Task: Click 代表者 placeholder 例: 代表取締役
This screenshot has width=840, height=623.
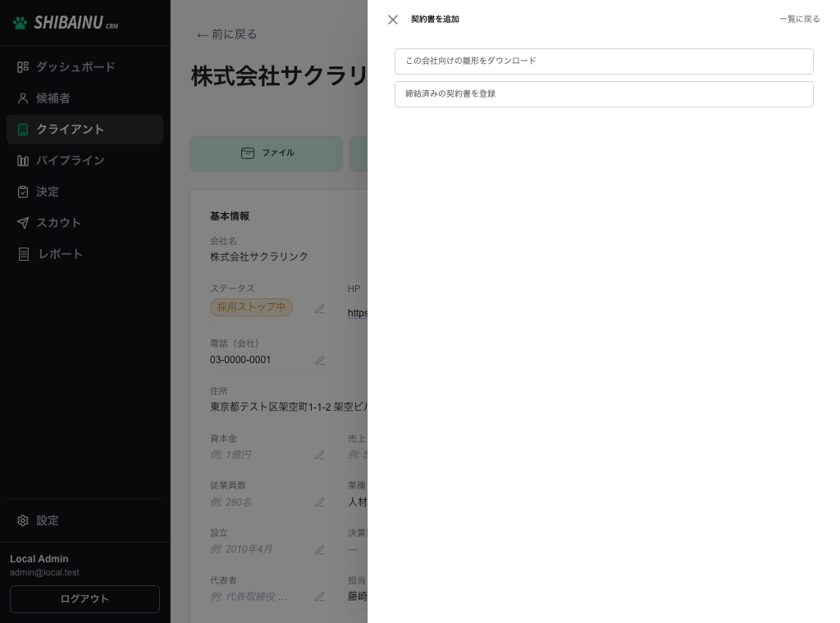Action: tap(249, 597)
